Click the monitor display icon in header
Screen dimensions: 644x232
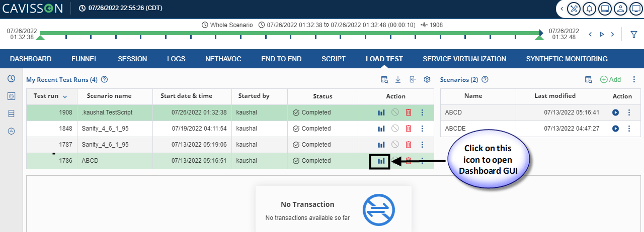[636, 9]
